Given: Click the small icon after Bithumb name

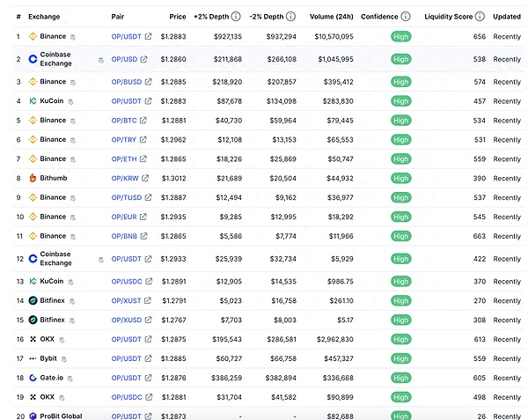Looking at the screenshot, I should (73, 179).
